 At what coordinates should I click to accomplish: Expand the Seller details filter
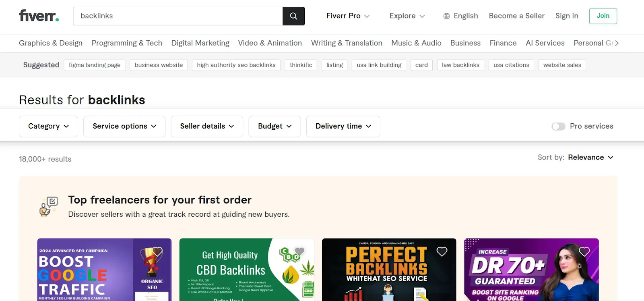(207, 127)
